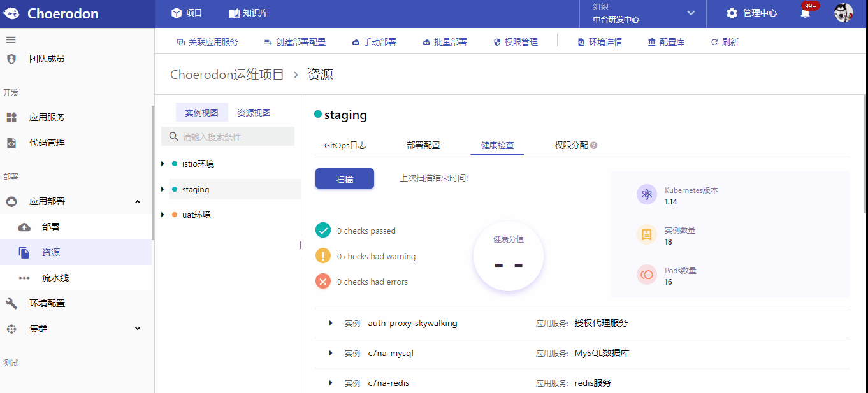Image resolution: width=868 pixels, height=393 pixels.
Task: Open the notifications bell icon
Action: pyautogui.click(x=806, y=13)
